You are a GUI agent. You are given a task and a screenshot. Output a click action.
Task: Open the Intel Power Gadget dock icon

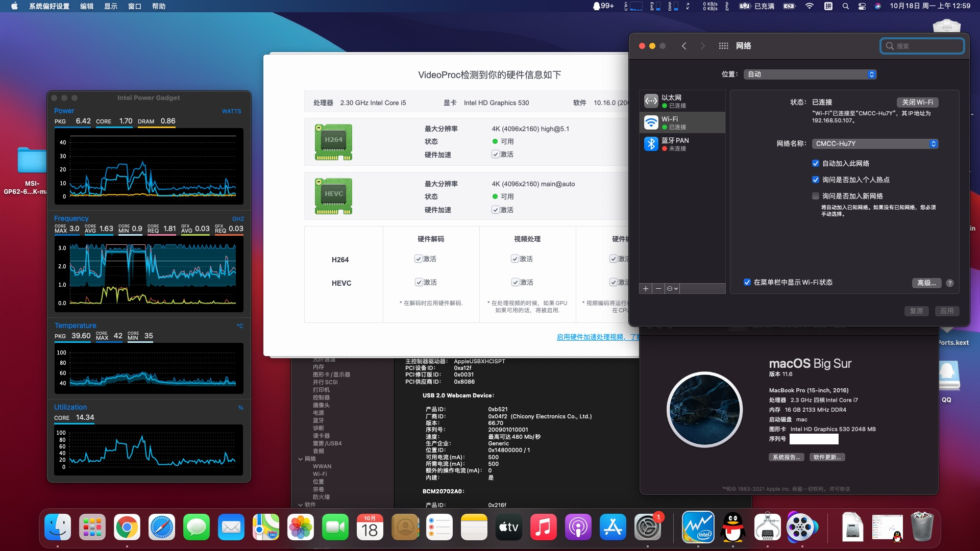tap(698, 528)
